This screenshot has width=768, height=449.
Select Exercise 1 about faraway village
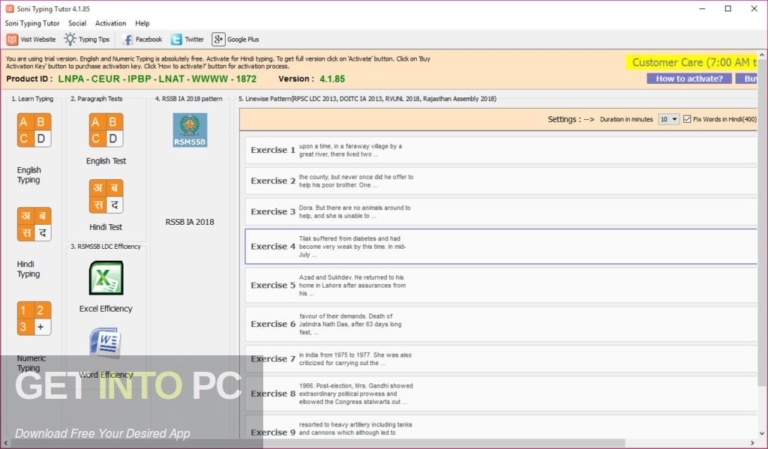[x=501, y=150]
